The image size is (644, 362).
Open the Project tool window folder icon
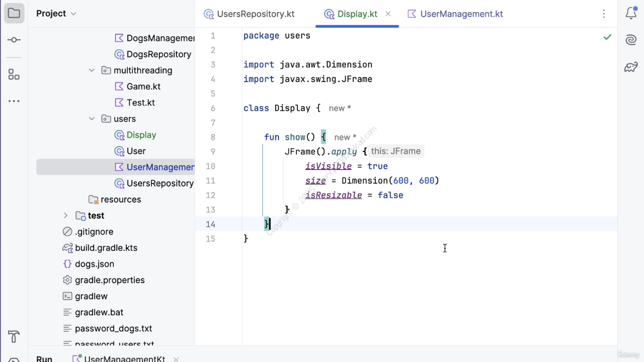click(14, 14)
